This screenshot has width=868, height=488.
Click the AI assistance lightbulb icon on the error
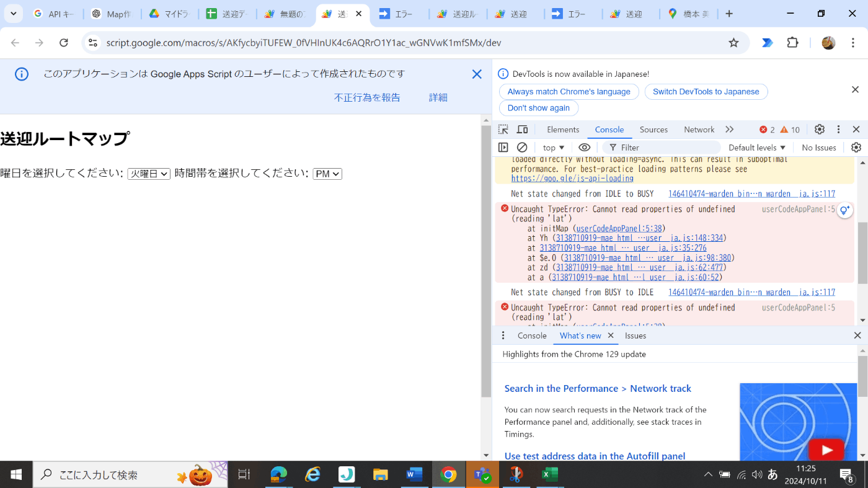pos(844,211)
